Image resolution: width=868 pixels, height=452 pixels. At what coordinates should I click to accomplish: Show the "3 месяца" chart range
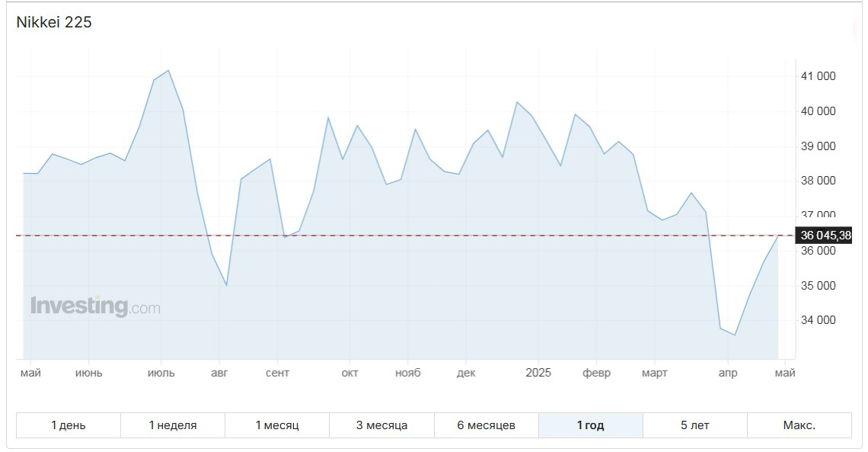[x=381, y=425]
